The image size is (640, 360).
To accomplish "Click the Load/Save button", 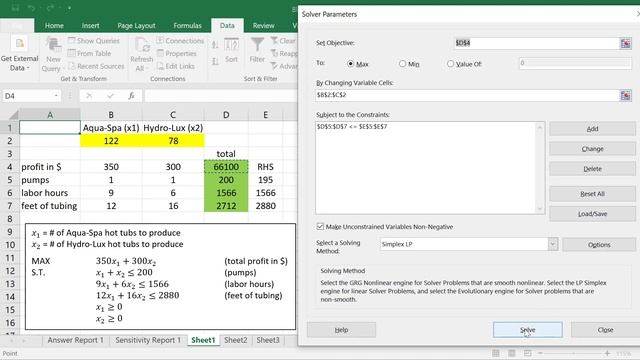I will pos(592,214).
